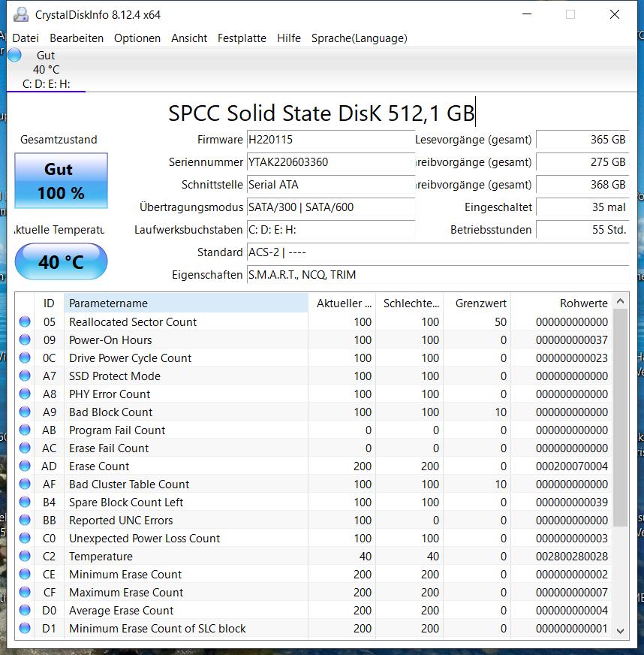Click the Firmware field H220115

tap(331, 140)
